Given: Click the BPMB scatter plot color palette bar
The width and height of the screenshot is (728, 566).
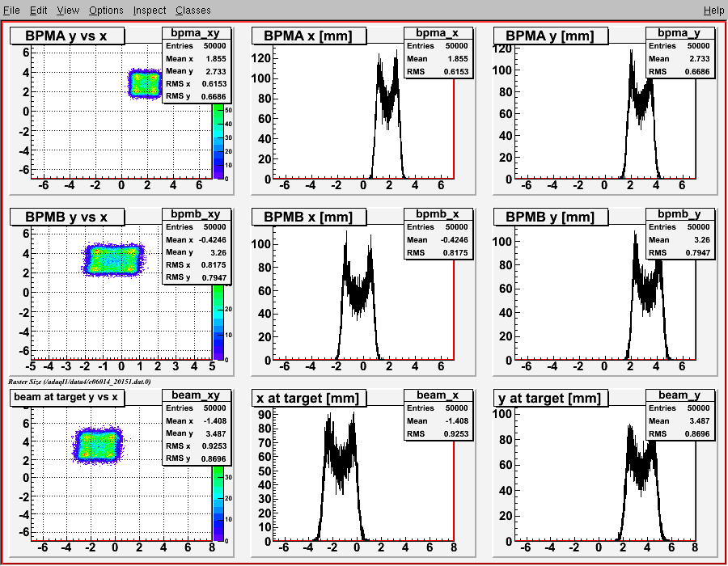Looking at the screenshot, I should (218, 323).
